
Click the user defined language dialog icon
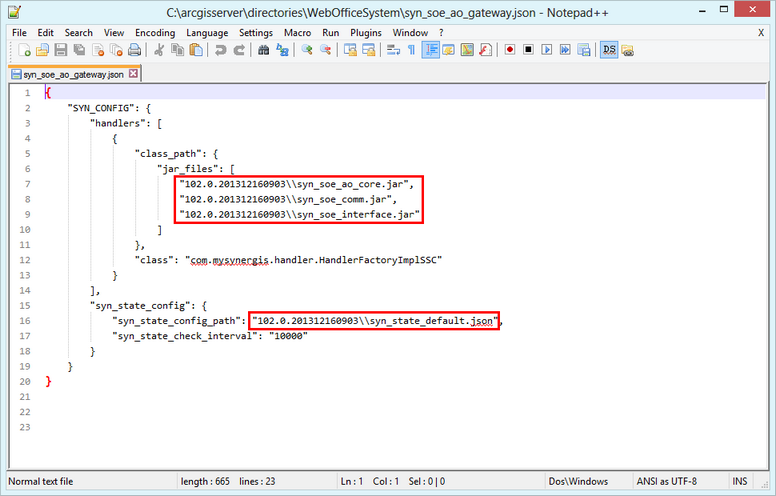click(449, 50)
